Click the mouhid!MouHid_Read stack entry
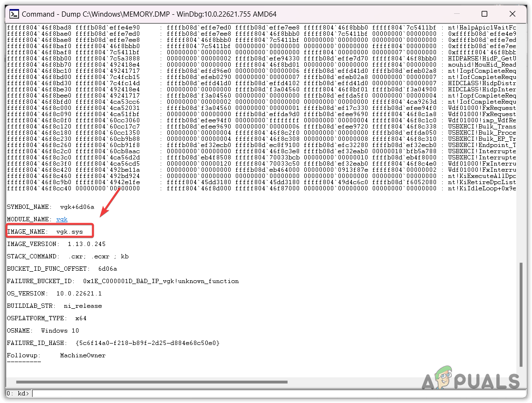 [482, 65]
